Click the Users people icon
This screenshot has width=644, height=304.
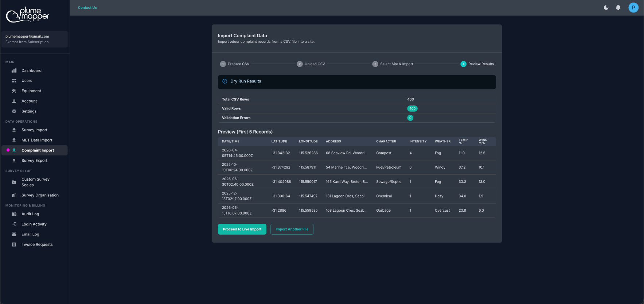click(14, 81)
